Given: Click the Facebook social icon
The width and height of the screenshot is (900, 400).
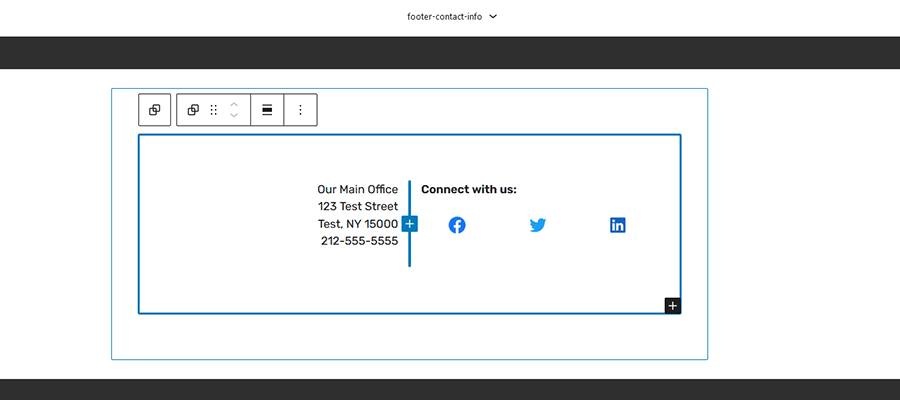Looking at the screenshot, I should pos(457,225).
